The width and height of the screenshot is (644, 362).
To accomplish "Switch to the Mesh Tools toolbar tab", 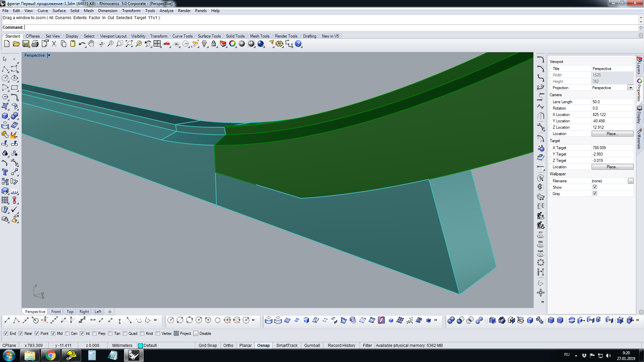I will tap(260, 36).
